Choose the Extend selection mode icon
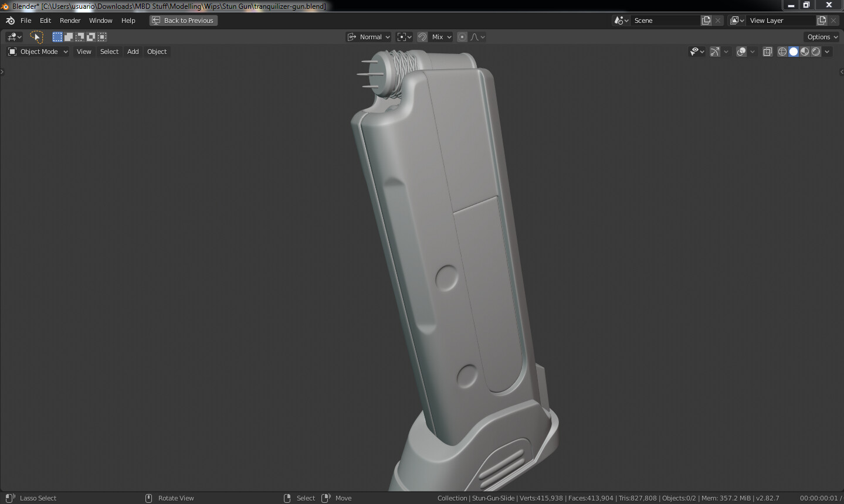 pyautogui.click(x=69, y=37)
